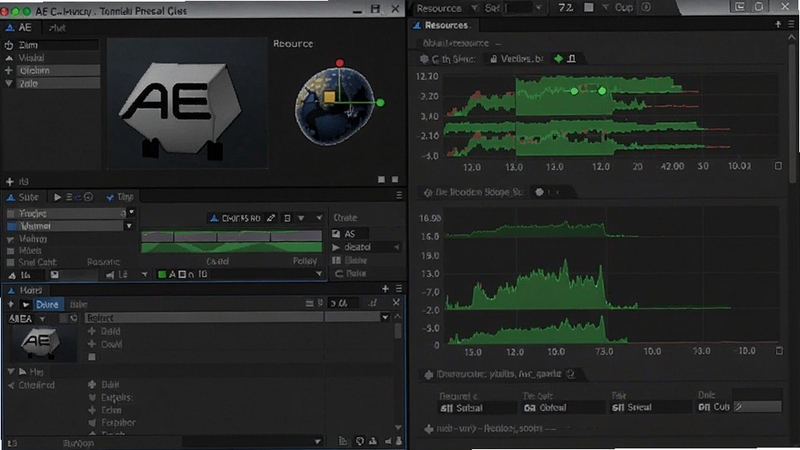Image resolution: width=800 pixels, height=450 pixels.
Task: Click the speaker icon beside the Lē label
Action: 110,275
